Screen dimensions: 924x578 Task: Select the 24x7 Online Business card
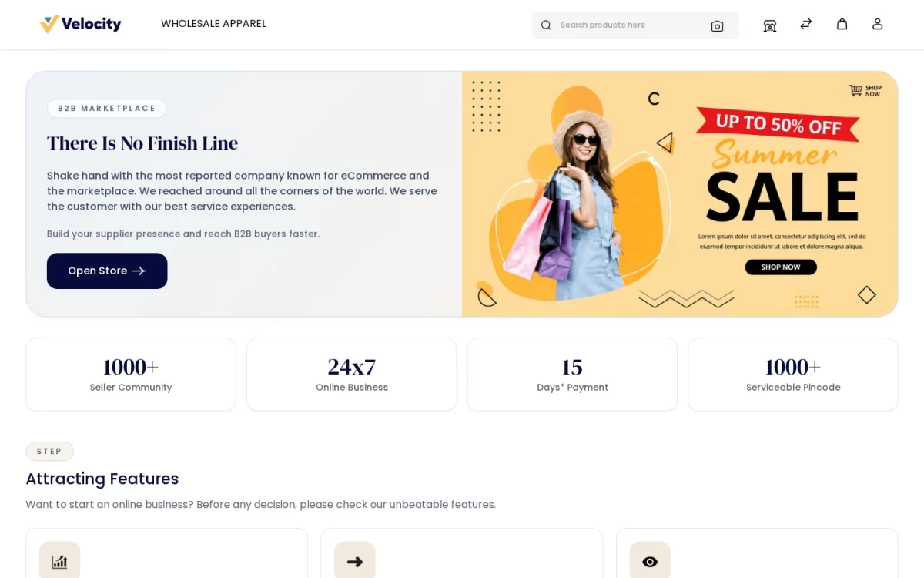352,375
